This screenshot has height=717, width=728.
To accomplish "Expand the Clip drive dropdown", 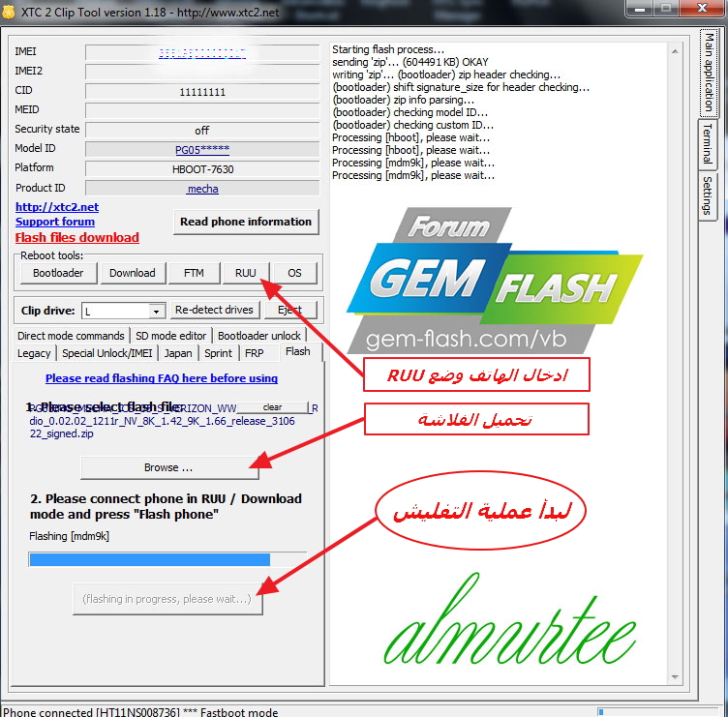I will pos(157,311).
